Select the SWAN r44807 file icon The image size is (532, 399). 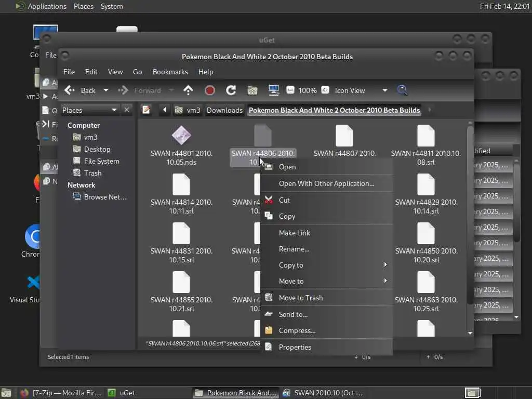(344, 136)
